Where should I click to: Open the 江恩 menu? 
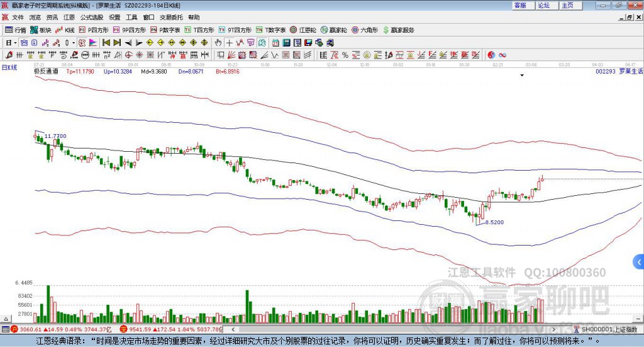coord(69,17)
